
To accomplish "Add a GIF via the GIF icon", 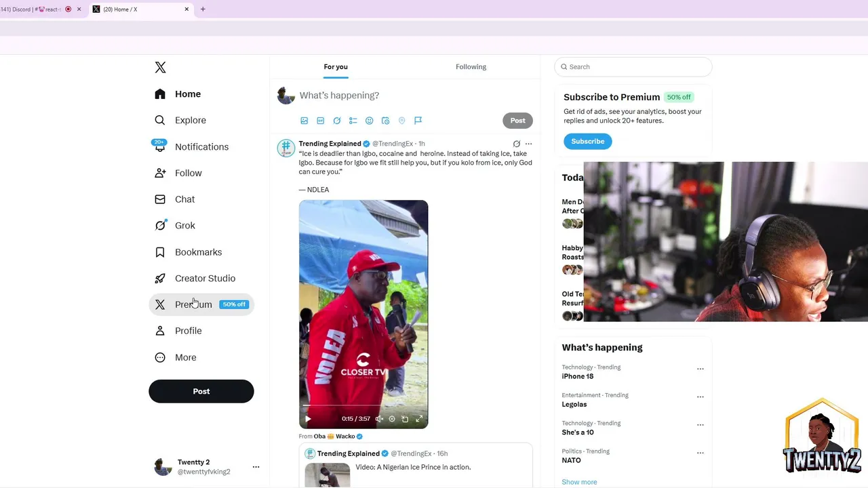I will pyautogui.click(x=321, y=121).
